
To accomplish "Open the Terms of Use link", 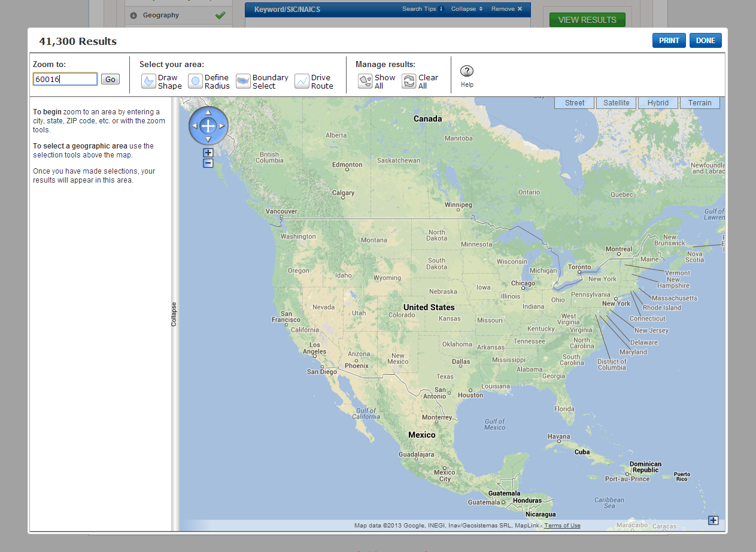I will [562, 526].
